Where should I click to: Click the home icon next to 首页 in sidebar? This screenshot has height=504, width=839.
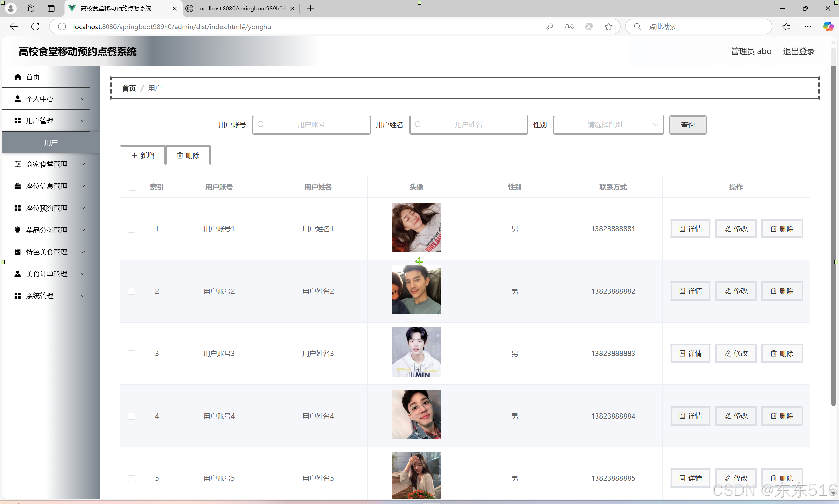(18, 77)
